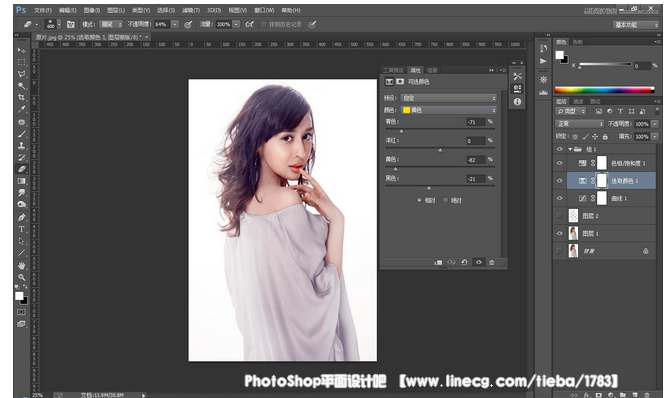Hide the 图层 1 layer

pyautogui.click(x=559, y=234)
